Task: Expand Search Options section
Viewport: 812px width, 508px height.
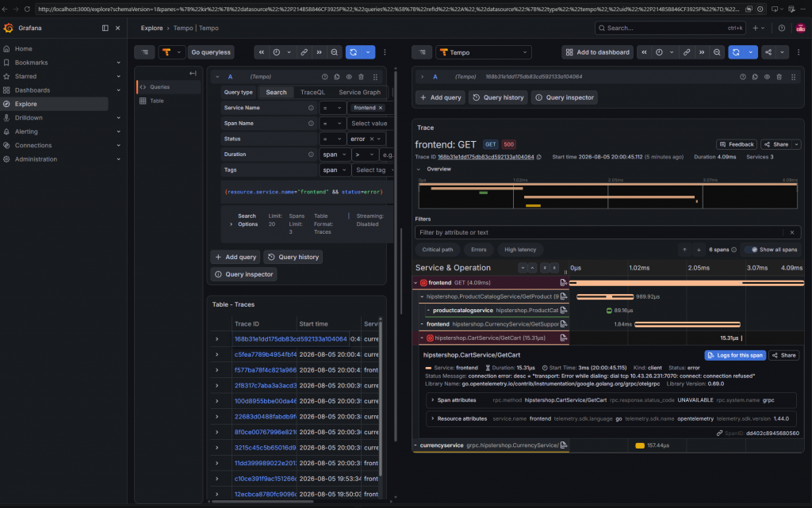Action: [231, 224]
